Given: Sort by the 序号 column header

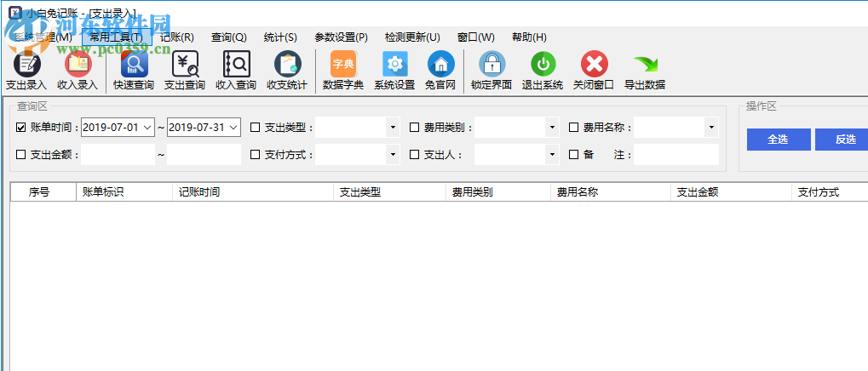Looking at the screenshot, I should point(43,192).
